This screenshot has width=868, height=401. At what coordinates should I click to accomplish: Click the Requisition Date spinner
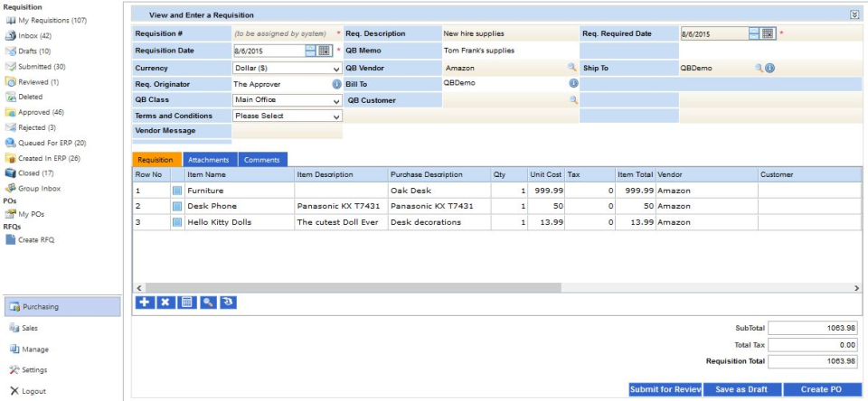(x=310, y=51)
